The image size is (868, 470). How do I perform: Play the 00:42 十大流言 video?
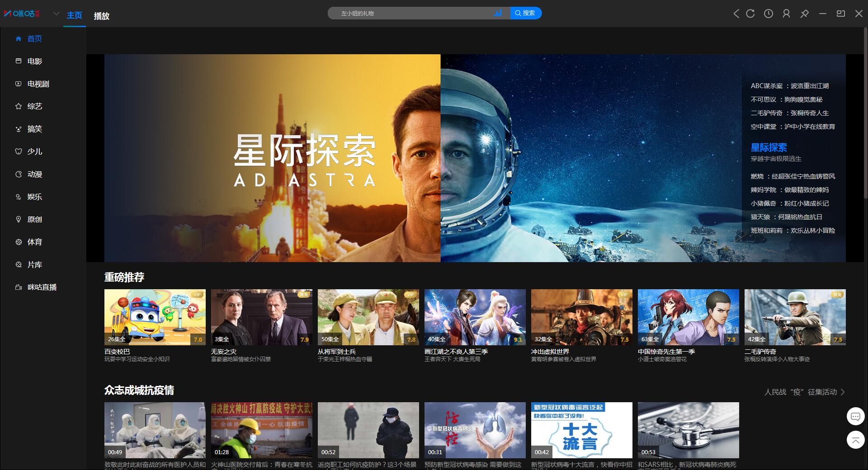pos(582,430)
